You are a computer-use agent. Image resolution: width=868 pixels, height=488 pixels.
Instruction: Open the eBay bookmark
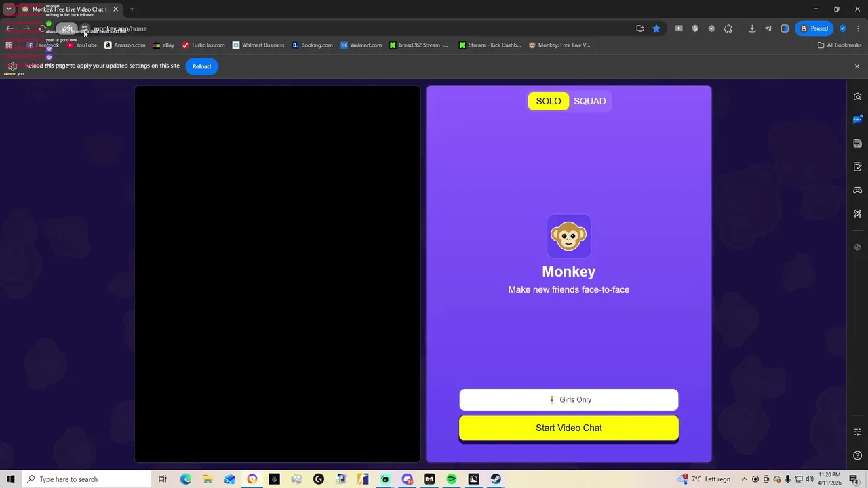(x=163, y=45)
